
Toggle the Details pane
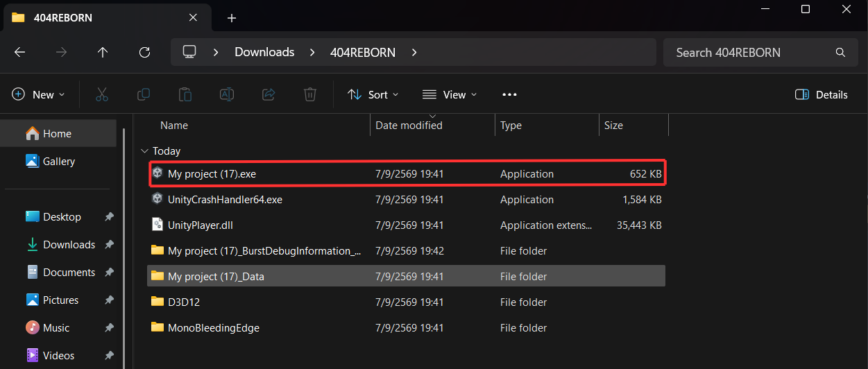[x=822, y=94]
